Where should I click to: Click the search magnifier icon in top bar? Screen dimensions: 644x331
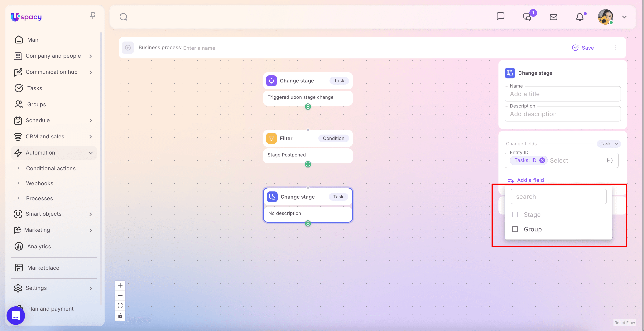pos(123,17)
